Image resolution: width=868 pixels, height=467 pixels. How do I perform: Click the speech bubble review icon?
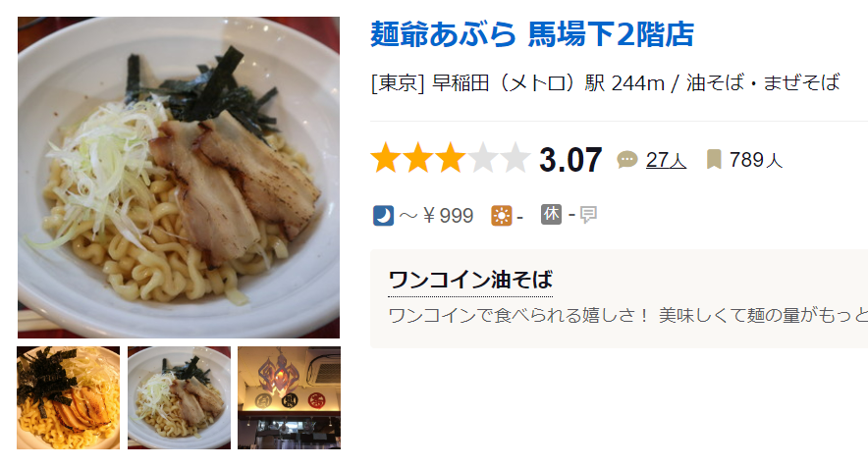click(x=627, y=160)
